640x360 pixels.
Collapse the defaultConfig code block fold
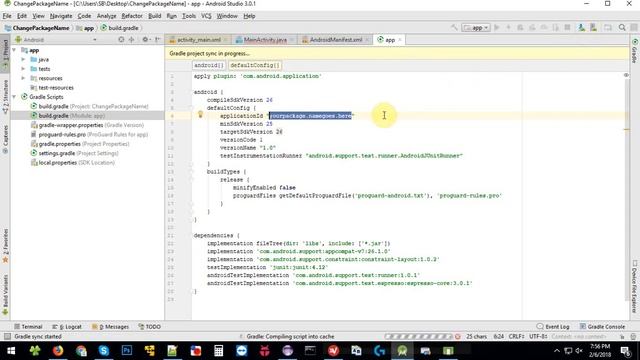tap(191, 108)
